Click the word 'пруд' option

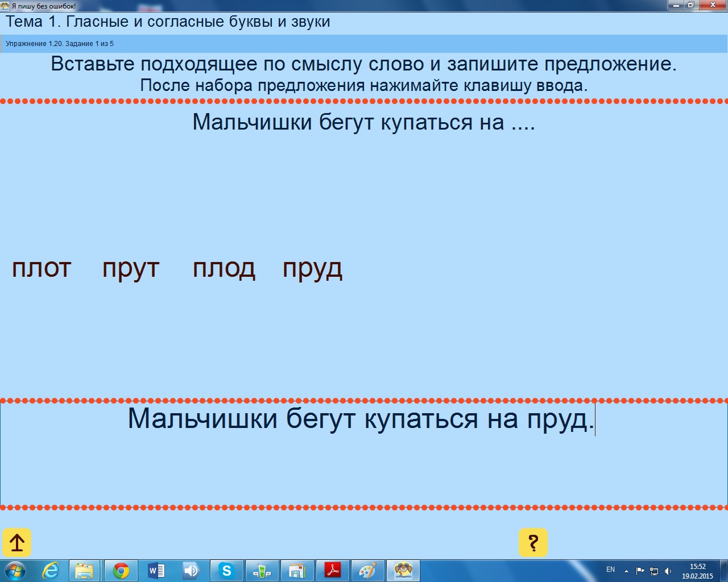[x=312, y=268]
